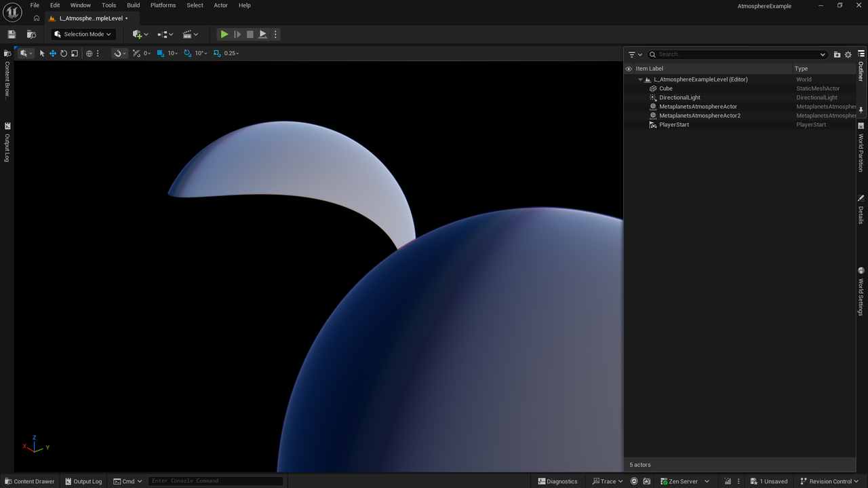The image size is (868, 488).
Task: Open the Outliner filter dropdown
Action: point(635,54)
